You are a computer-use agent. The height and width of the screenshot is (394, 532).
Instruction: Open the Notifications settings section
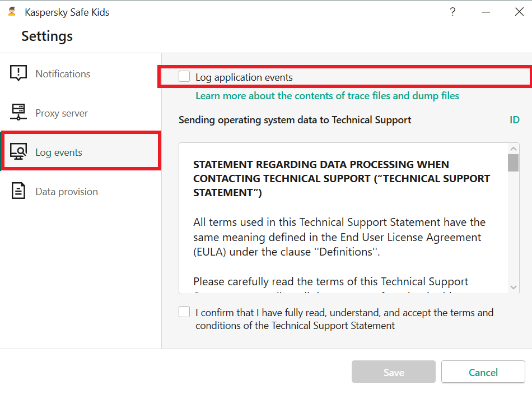tap(63, 74)
